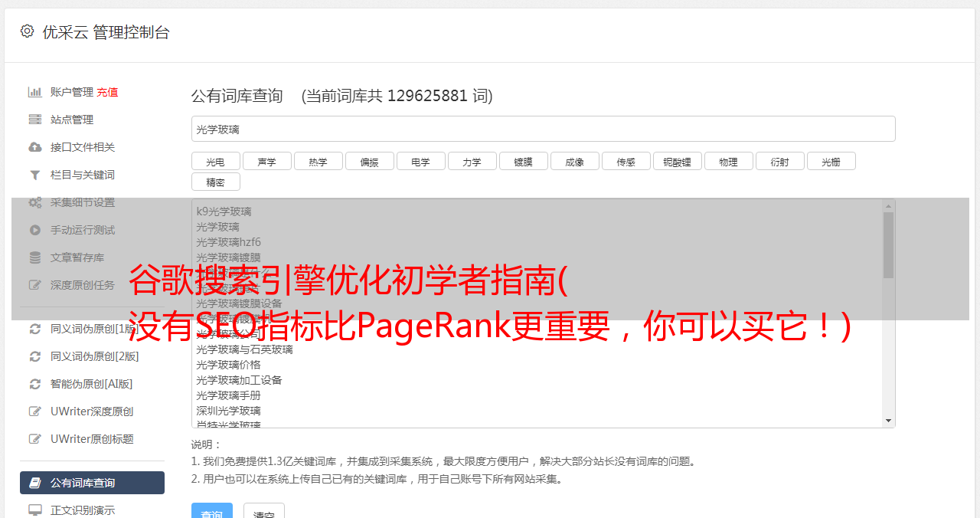Click the edit icon for UWriter深度原创
This screenshot has width=980, height=518.
pos(34,411)
